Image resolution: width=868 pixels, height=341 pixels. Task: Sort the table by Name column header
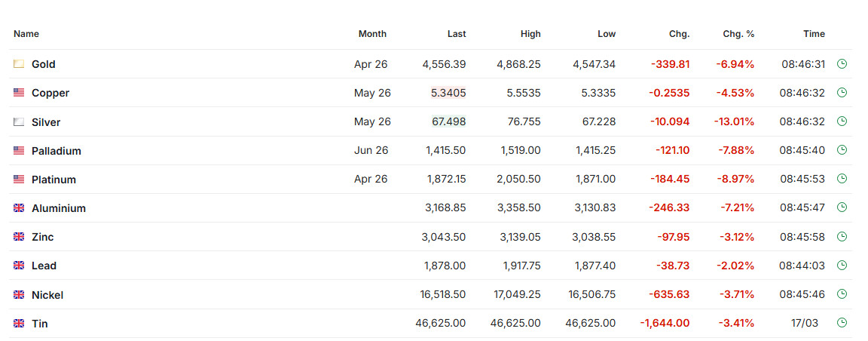pyautogui.click(x=26, y=34)
